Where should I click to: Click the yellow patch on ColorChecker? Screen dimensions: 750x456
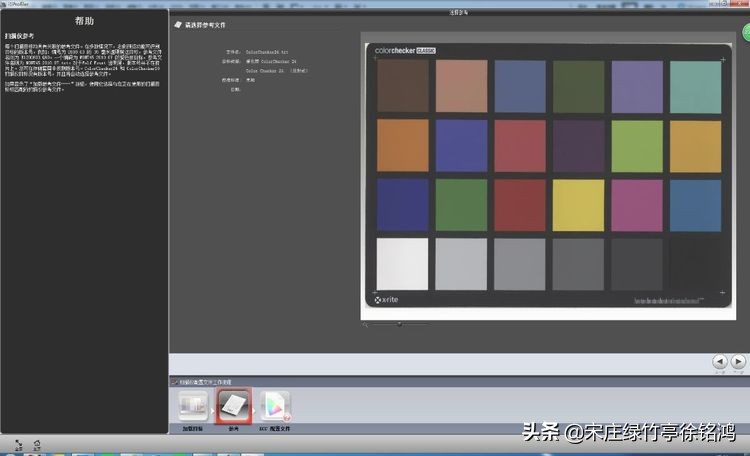(578, 205)
